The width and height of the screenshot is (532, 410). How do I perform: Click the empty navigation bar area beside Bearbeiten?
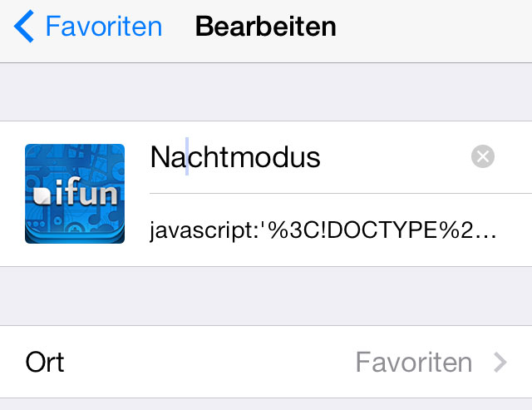click(434, 27)
